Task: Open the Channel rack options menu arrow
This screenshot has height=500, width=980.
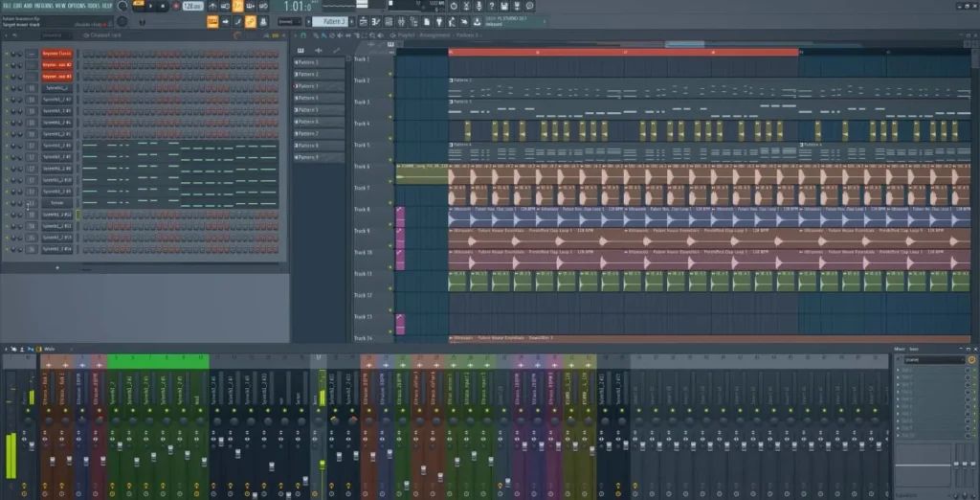Action: tap(6, 35)
